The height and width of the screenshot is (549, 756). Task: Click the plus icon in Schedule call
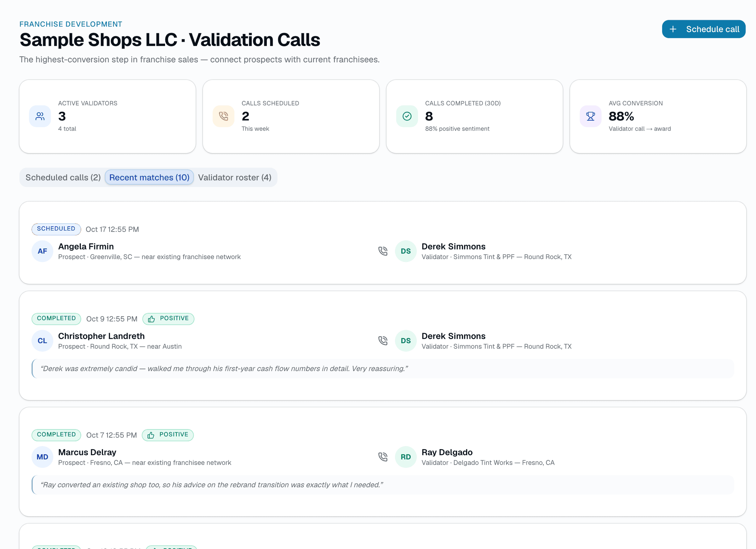pos(673,29)
